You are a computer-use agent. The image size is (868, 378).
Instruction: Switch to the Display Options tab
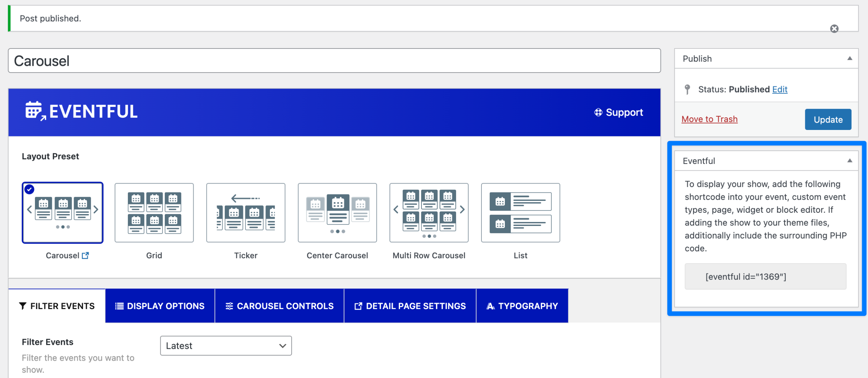(160, 306)
